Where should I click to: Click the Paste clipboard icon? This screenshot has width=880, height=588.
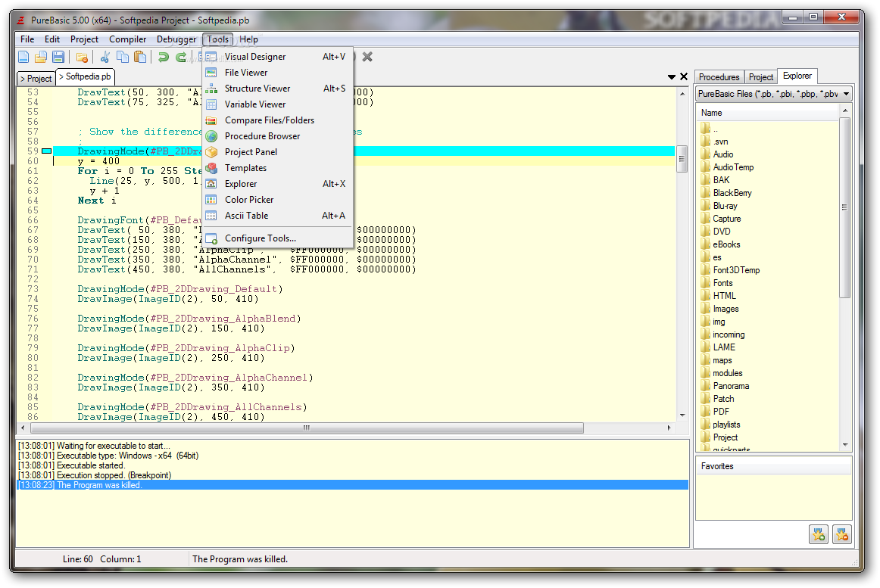point(140,57)
